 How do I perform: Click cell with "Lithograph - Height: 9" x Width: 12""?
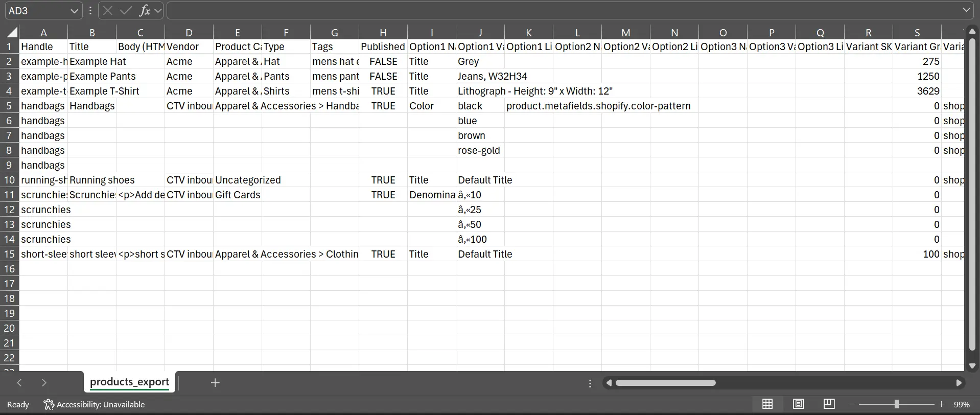[480, 91]
